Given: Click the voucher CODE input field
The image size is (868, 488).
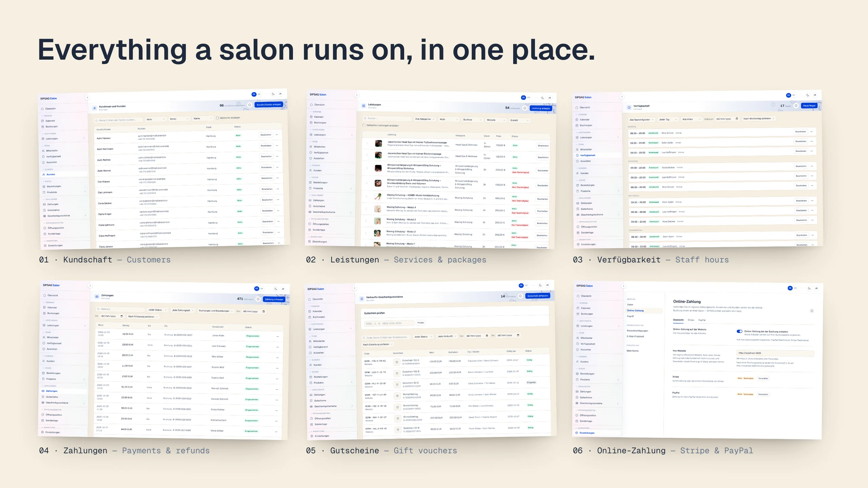Looking at the screenshot, I should coord(389,323).
